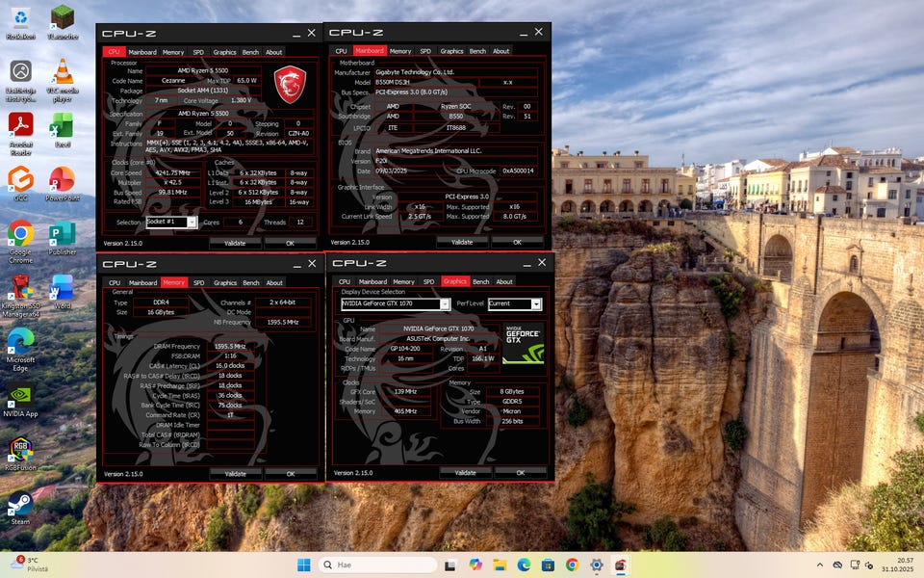This screenshot has height=578, width=924.
Task: Click Validate in the Memory window
Action: coord(235,474)
